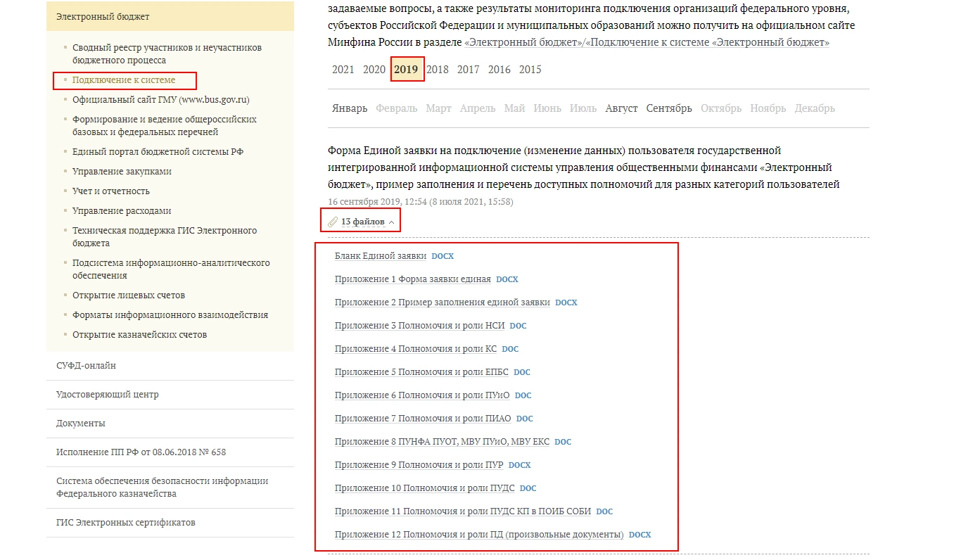The width and height of the screenshot is (980, 560).
Task: Open Формирование и ведение общероссийских перечней
Action: [x=165, y=126]
